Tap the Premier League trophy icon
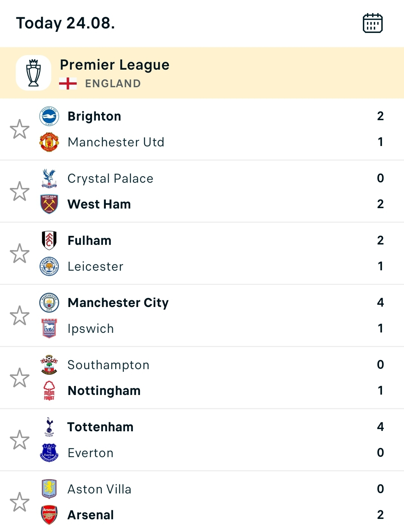The height and width of the screenshot is (532, 404). 34,73
